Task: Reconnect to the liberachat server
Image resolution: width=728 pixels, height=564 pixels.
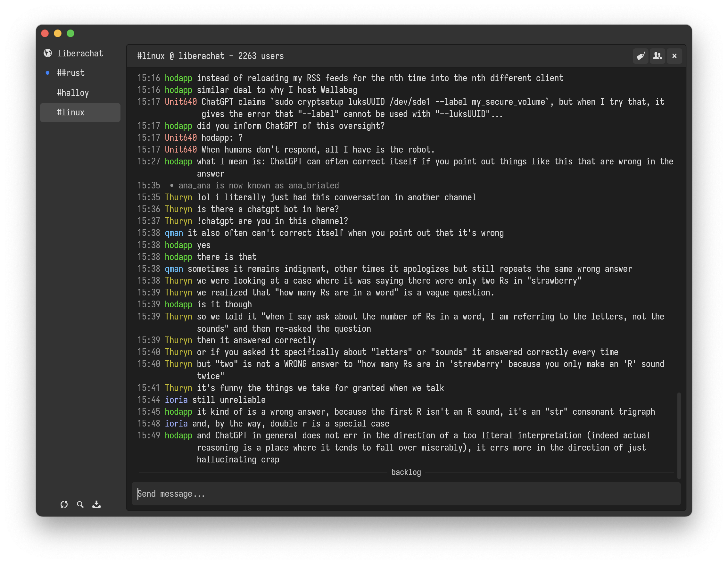Action: 64,505
